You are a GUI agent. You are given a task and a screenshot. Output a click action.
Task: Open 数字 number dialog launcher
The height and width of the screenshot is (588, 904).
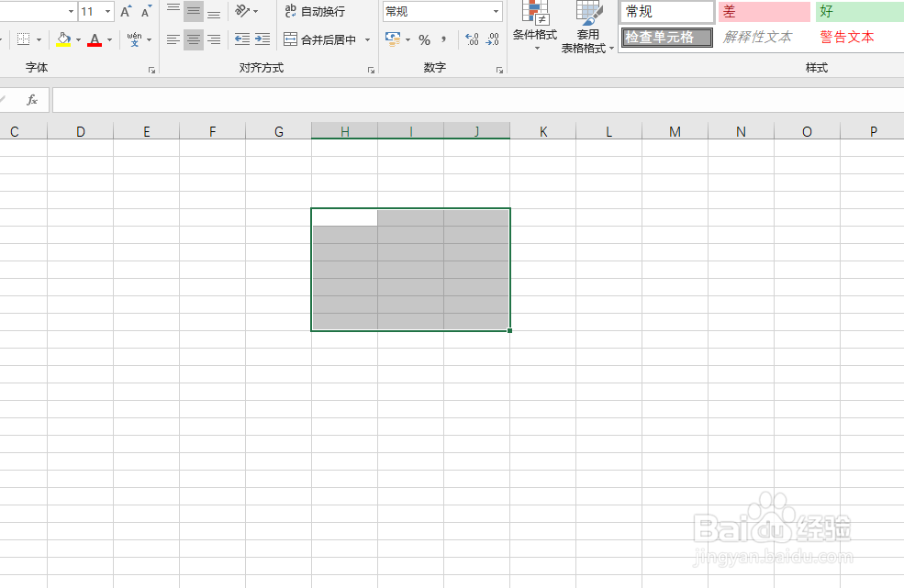click(499, 71)
